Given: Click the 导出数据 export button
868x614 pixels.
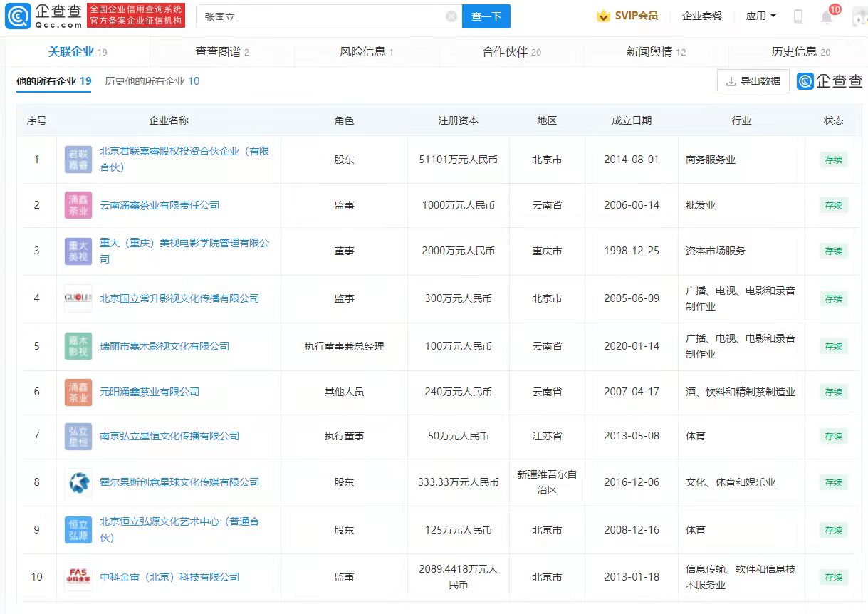Looking at the screenshot, I should (753, 81).
